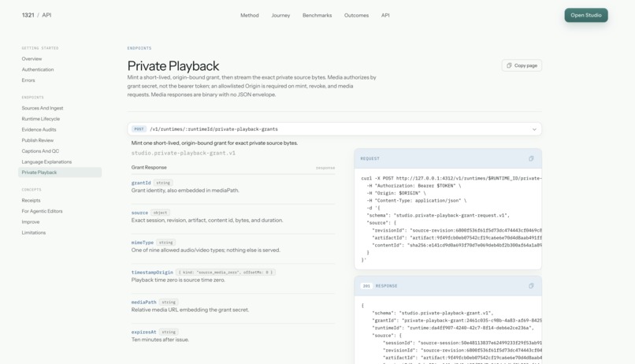The image size is (635, 364).
Task: Click the source field name
Action: [139, 213]
